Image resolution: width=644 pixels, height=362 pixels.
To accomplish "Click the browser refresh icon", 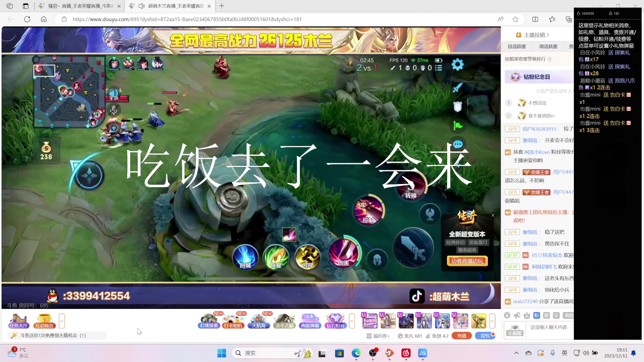I will (27, 19).
